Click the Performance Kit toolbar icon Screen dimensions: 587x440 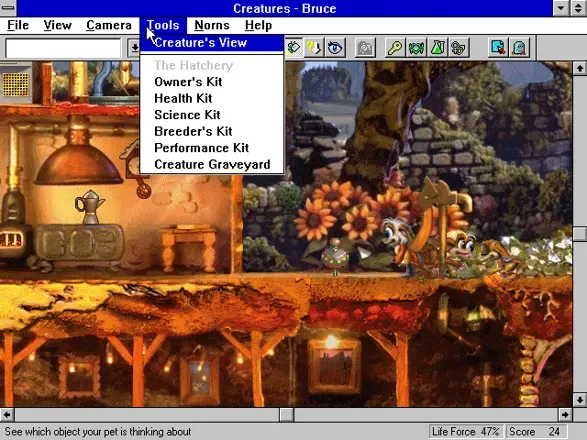498,48
